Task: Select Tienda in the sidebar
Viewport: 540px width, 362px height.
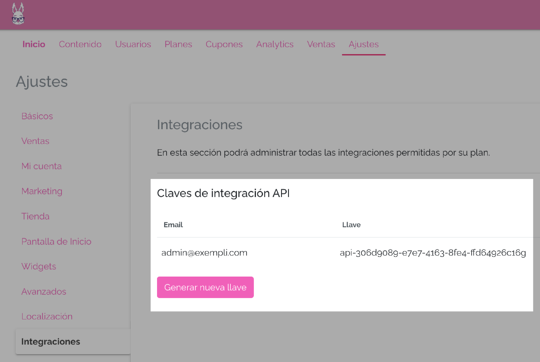Action: [35, 216]
